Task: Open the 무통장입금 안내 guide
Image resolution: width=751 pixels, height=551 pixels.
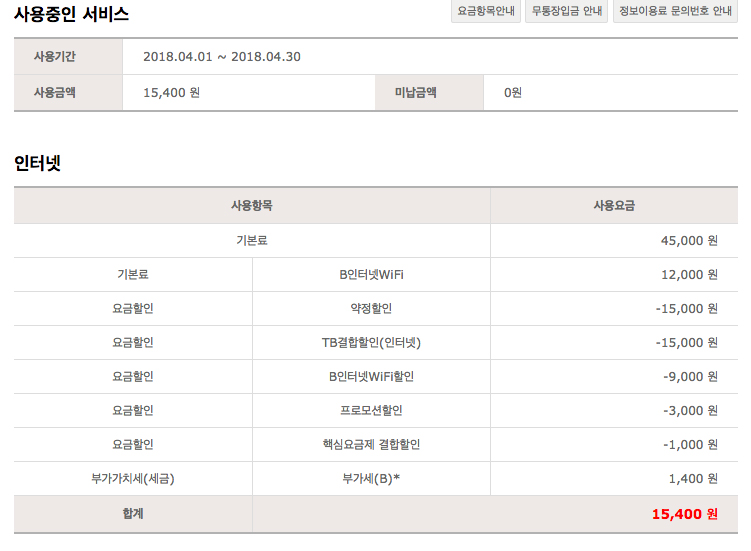Action: 565,12
